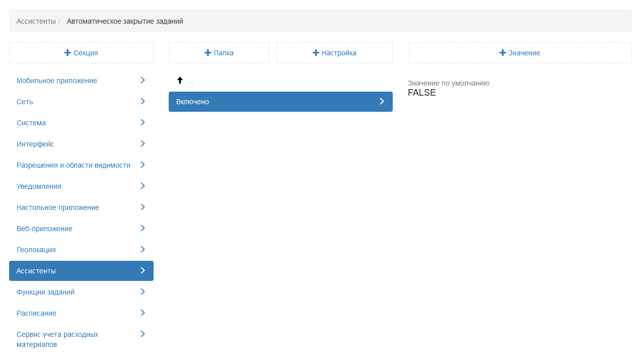
Task: Click plus icon on Значение button
Action: point(503,53)
